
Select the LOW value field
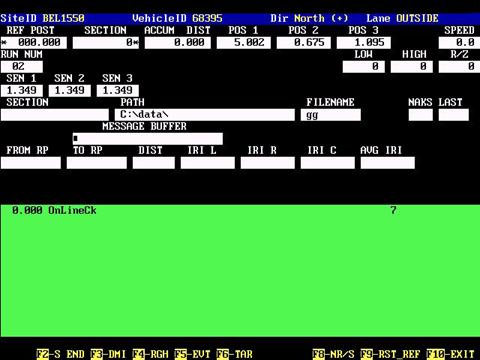364,67
